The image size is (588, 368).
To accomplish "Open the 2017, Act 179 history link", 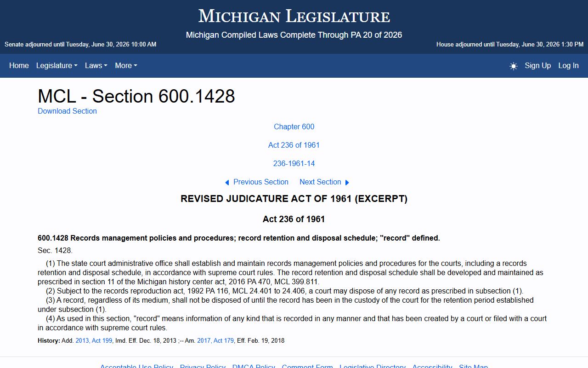I will click(x=215, y=341).
